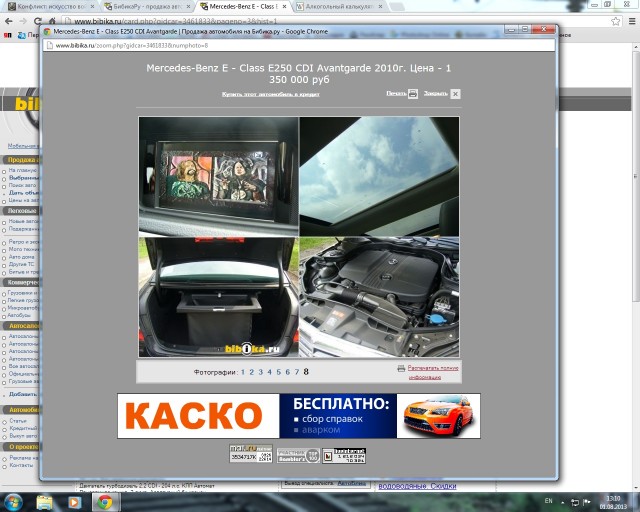Click the browser Forward arrow
The image size is (640, 512).
[23, 21]
